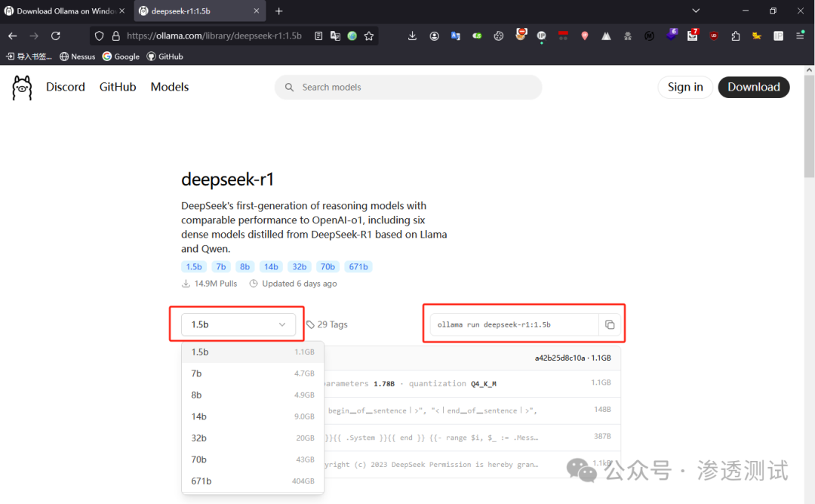Open the quantization Q4_K_M params row
The width and height of the screenshot is (815, 504).
(x=472, y=384)
